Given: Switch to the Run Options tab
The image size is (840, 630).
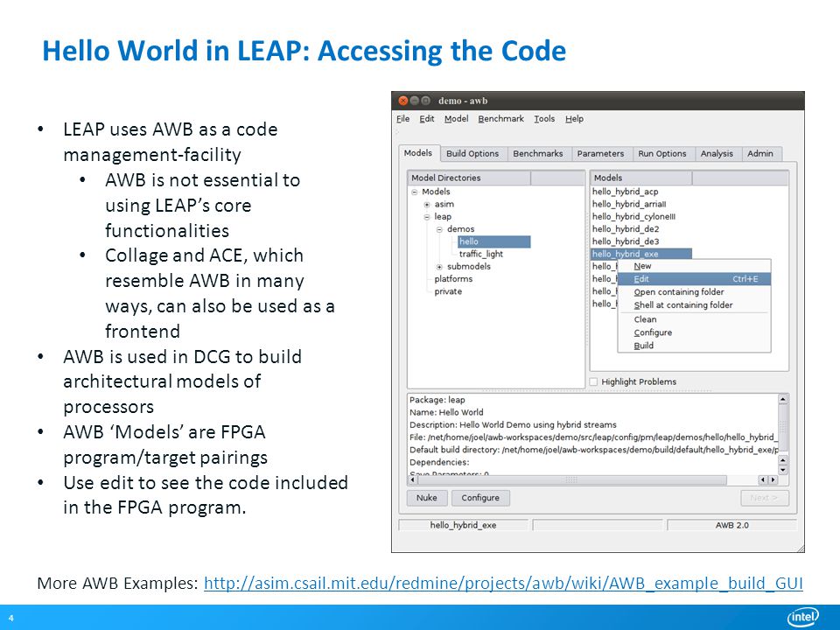Looking at the screenshot, I should (x=662, y=154).
